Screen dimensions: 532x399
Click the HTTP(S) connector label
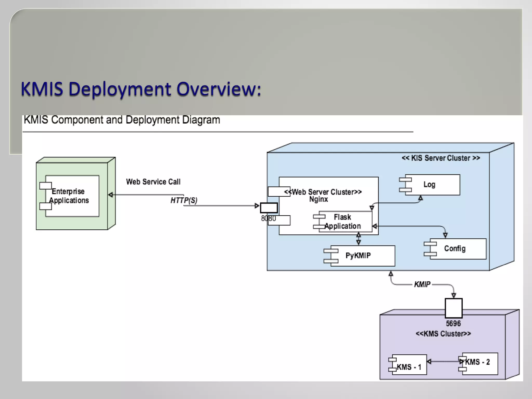click(184, 200)
